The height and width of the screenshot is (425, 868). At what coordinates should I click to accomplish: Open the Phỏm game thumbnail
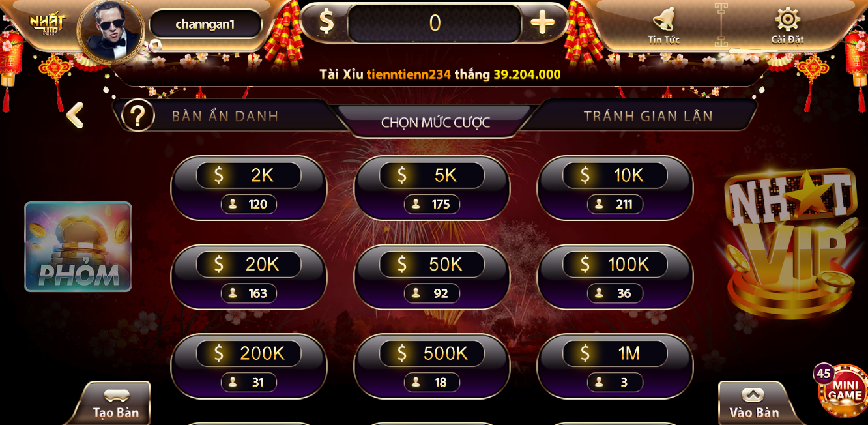(78, 246)
